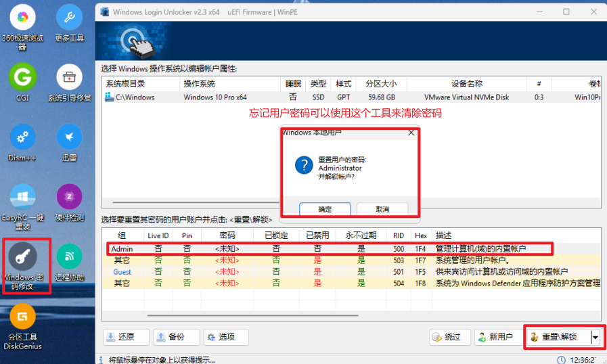Close the Windows 本地用户 dialog
Viewport: 607px width, 364px height.
click(411, 133)
